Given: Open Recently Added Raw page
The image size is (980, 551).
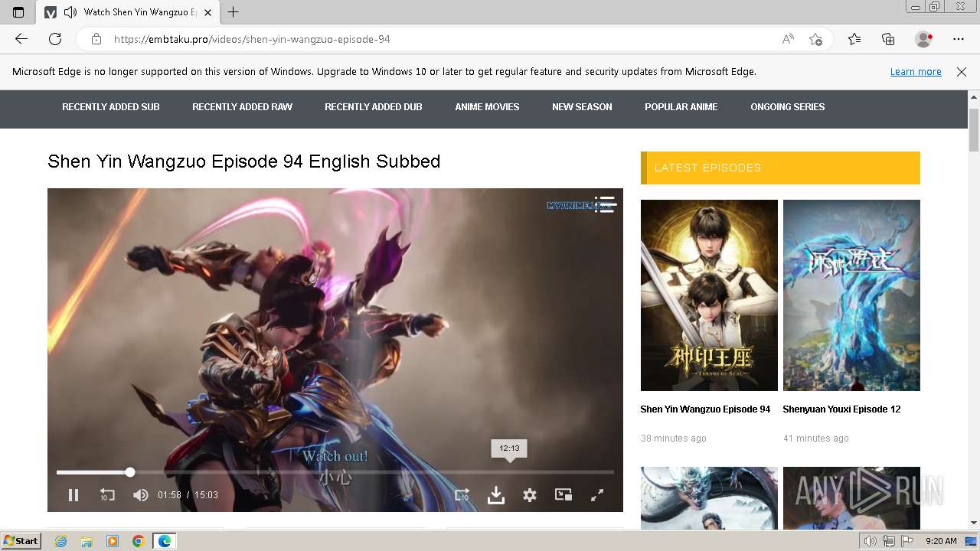Looking at the screenshot, I should [242, 107].
